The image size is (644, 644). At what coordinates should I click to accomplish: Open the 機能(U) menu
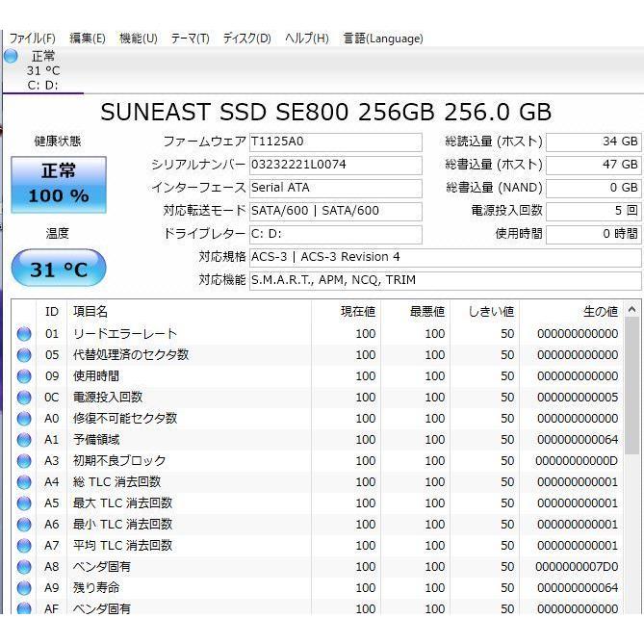click(139, 39)
